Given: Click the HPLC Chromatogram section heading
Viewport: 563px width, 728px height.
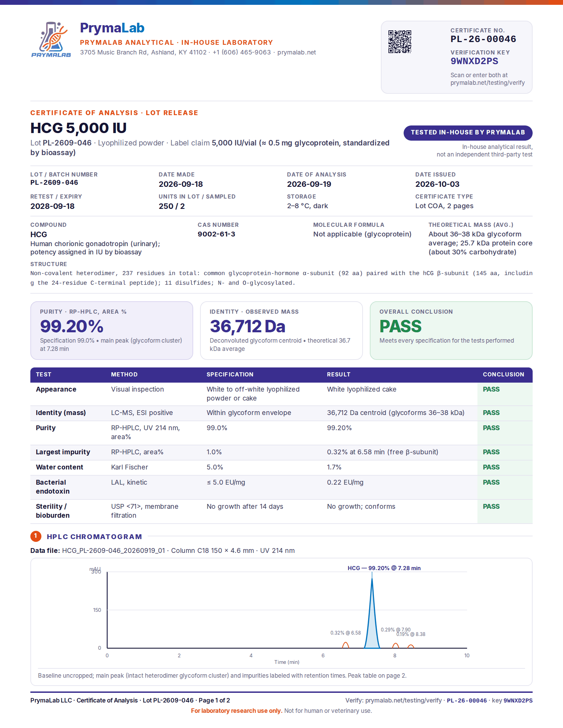Looking at the screenshot, I should coord(95,537).
